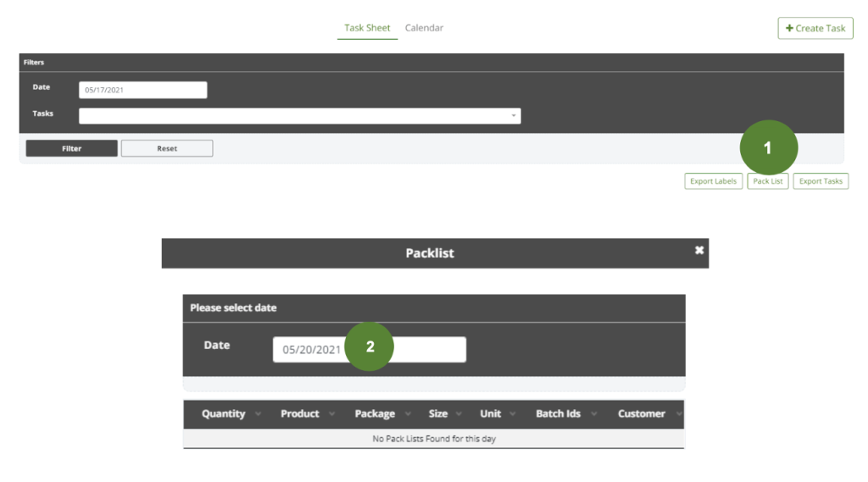
Task: Expand the Unit column menu arrow
Action: pos(513,414)
